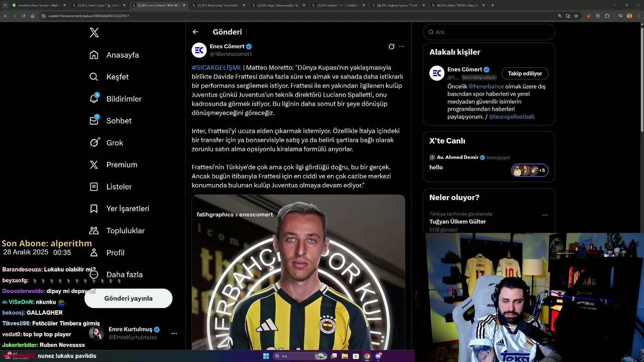The image size is (644, 362).
Task: Open three-dot menu on the post
Action: (x=401, y=46)
